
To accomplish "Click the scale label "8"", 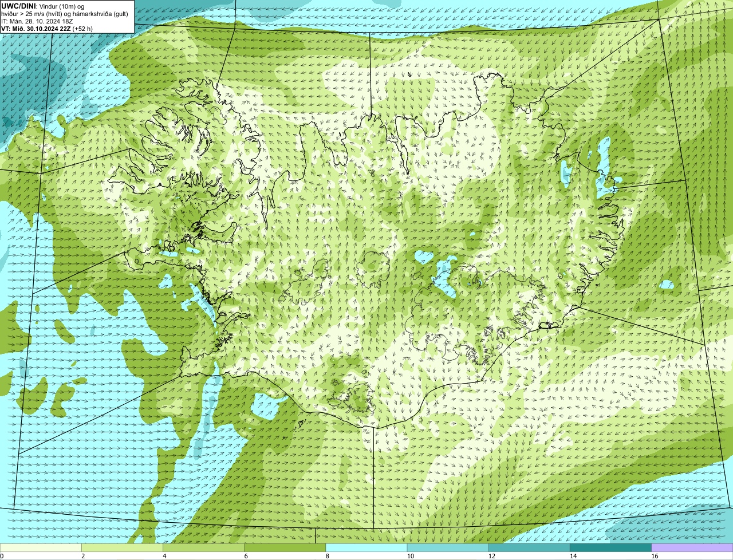I will tap(328, 556).
